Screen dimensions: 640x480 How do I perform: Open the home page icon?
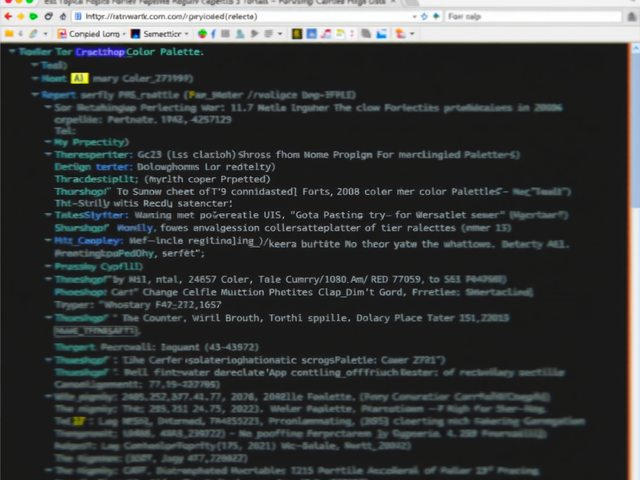[63, 17]
